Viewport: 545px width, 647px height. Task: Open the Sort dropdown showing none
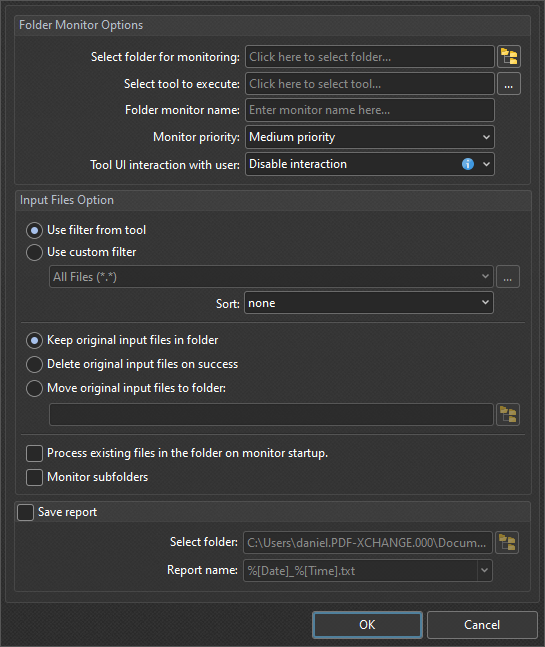click(x=368, y=303)
